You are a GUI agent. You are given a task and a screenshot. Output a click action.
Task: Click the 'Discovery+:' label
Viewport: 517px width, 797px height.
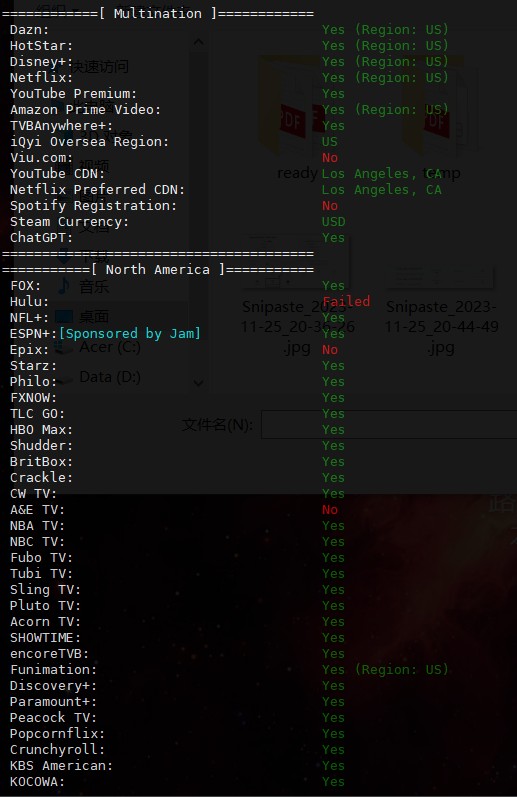53,686
